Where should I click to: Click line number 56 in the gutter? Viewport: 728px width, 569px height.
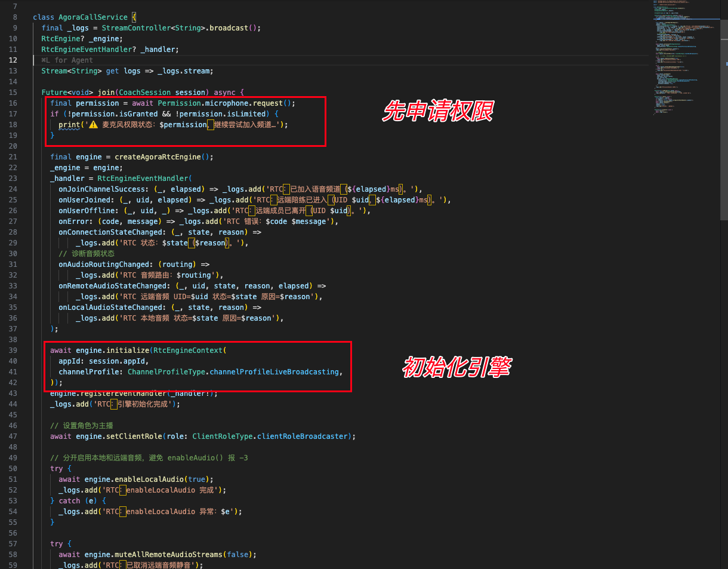coord(14,533)
